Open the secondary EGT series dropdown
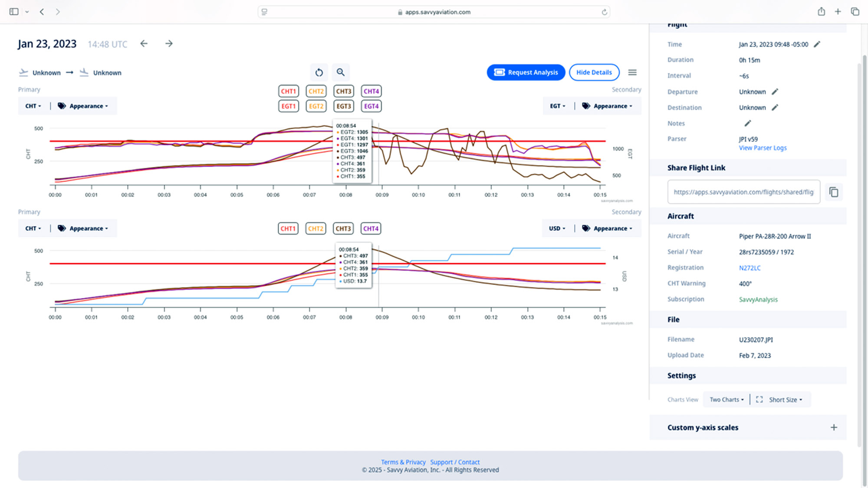 tap(557, 106)
